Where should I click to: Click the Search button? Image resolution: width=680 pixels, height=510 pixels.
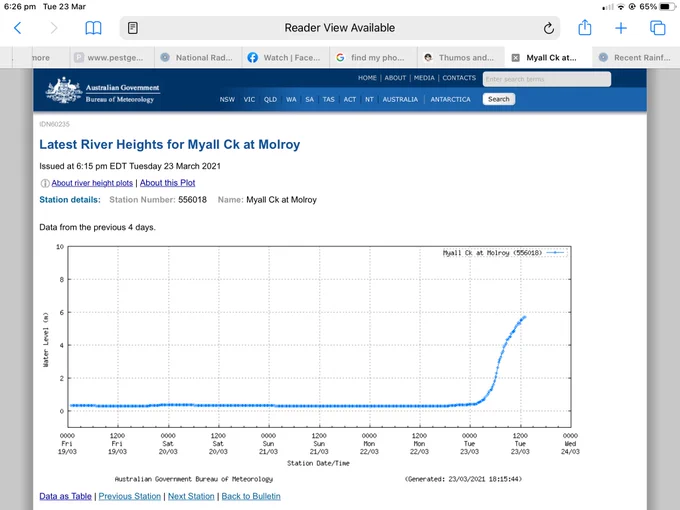pyautogui.click(x=499, y=99)
